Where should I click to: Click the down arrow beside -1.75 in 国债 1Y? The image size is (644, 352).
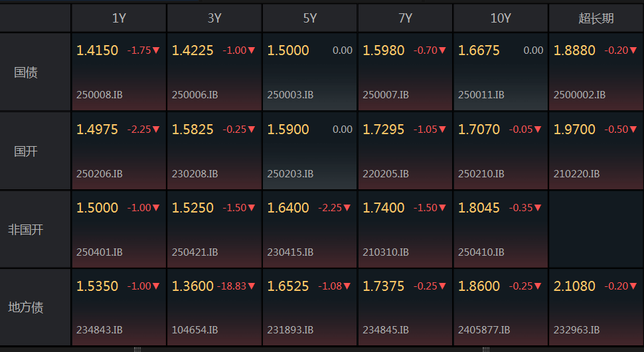(156, 50)
